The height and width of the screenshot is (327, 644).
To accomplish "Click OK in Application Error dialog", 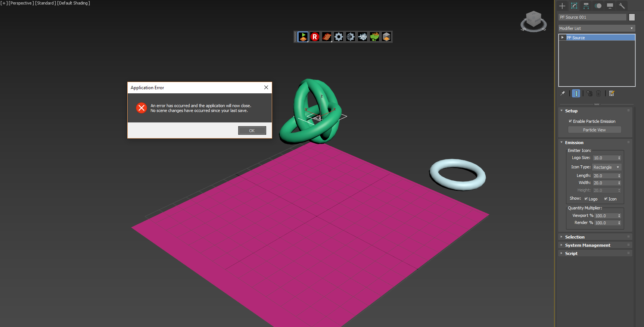I will click(x=252, y=130).
